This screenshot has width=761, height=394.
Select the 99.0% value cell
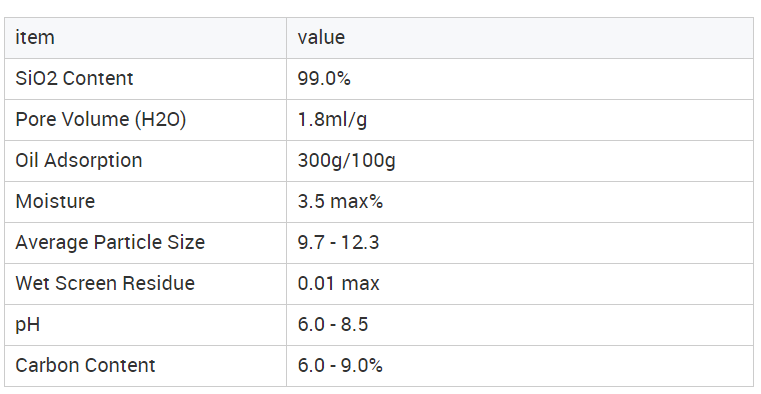[x=520, y=79]
